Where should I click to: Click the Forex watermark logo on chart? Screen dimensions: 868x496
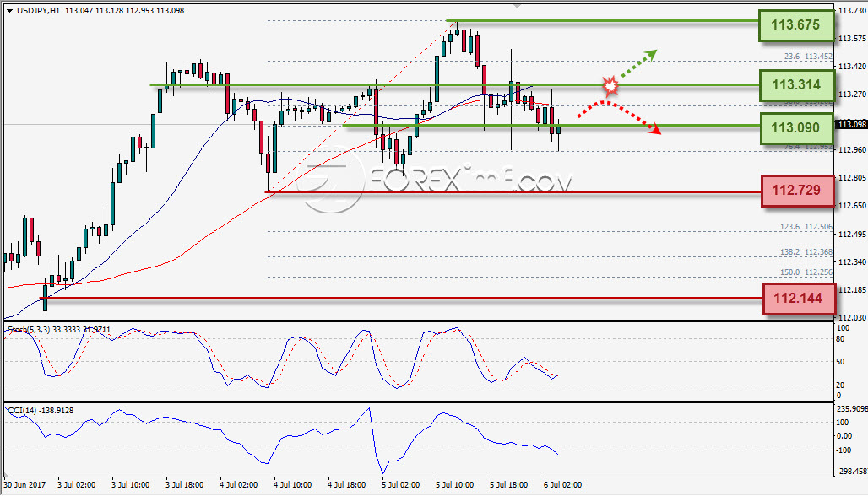pos(437,181)
